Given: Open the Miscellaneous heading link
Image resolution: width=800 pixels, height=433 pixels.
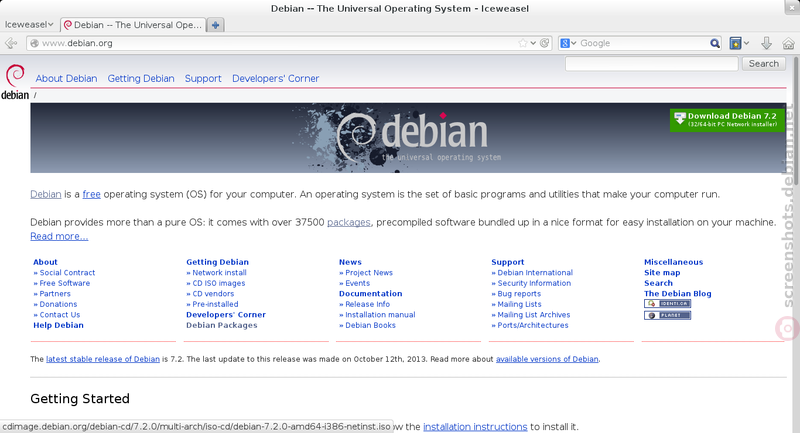Looking at the screenshot, I should tap(673, 262).
